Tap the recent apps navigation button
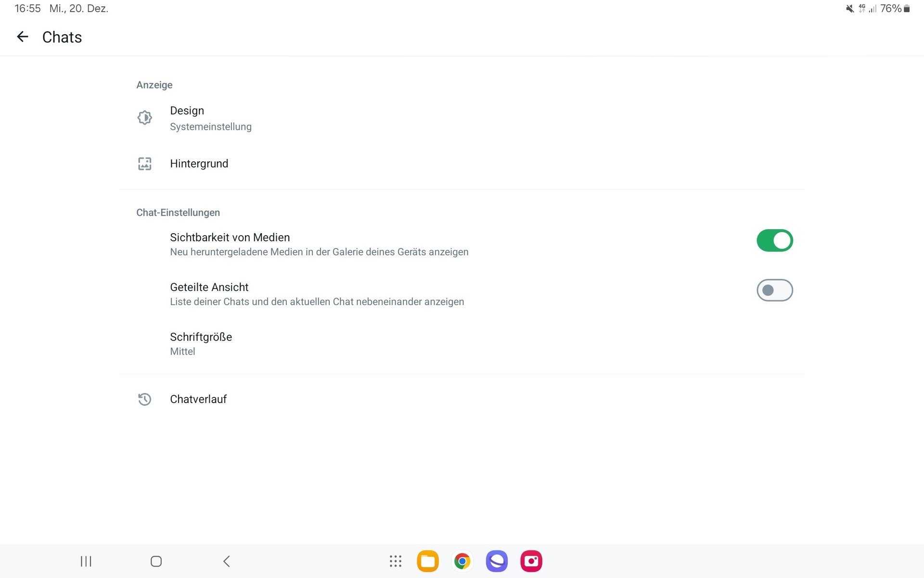924x578 pixels. 86,561
